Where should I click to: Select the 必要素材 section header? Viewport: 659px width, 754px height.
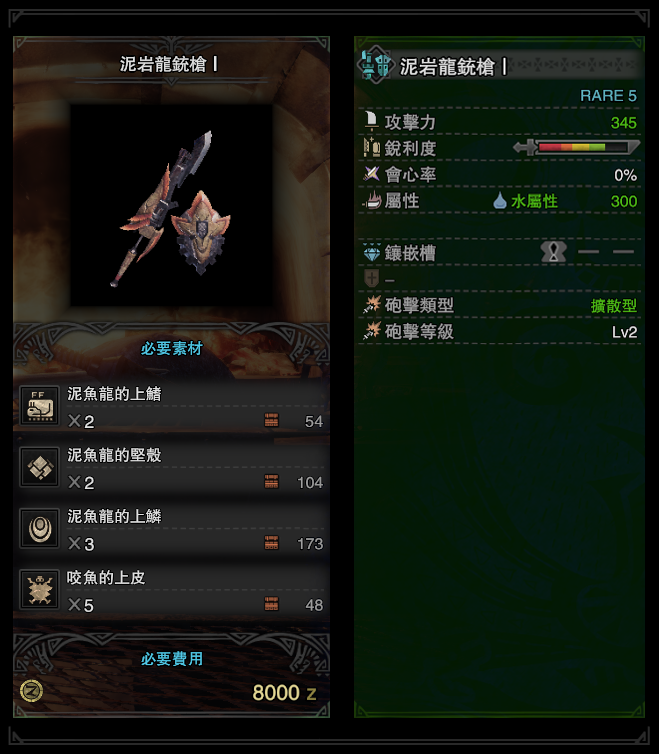click(171, 348)
